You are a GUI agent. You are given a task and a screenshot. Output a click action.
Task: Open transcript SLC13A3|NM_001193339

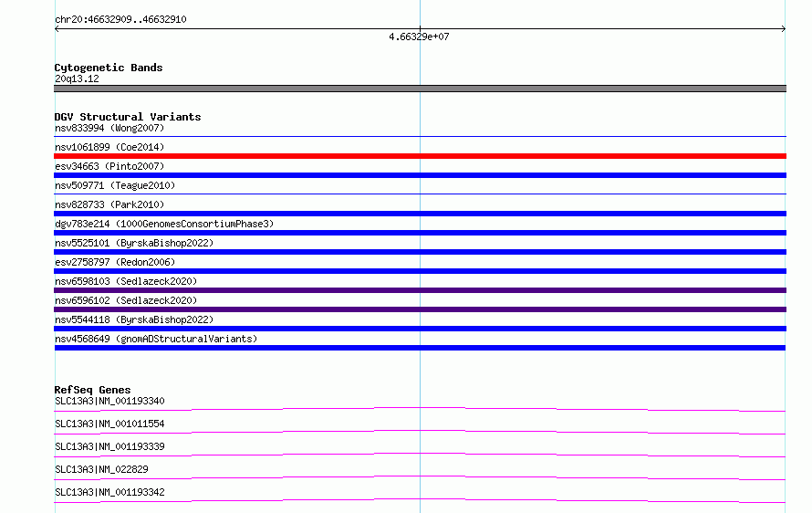(109, 446)
